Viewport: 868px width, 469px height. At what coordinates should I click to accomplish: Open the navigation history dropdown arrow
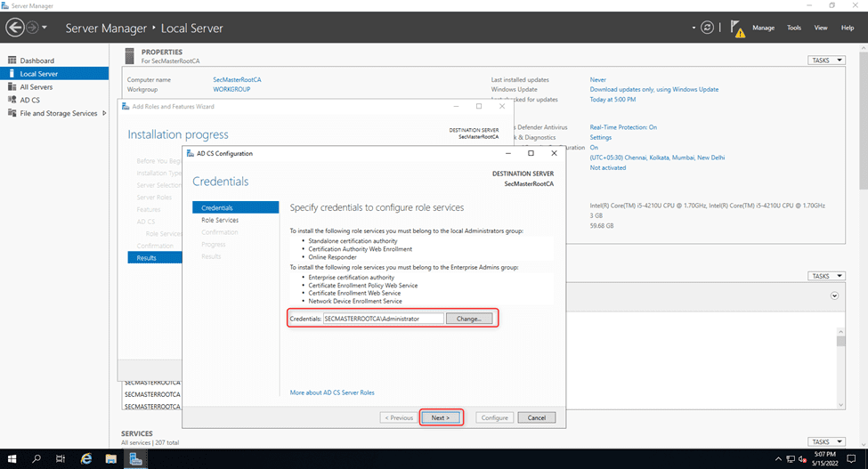click(45, 27)
